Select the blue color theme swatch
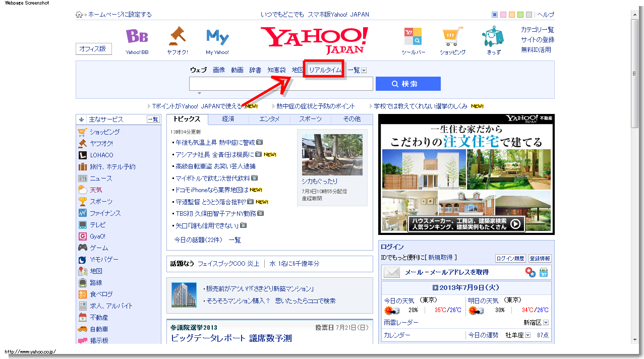The height and width of the screenshot is (359, 644). (x=495, y=15)
